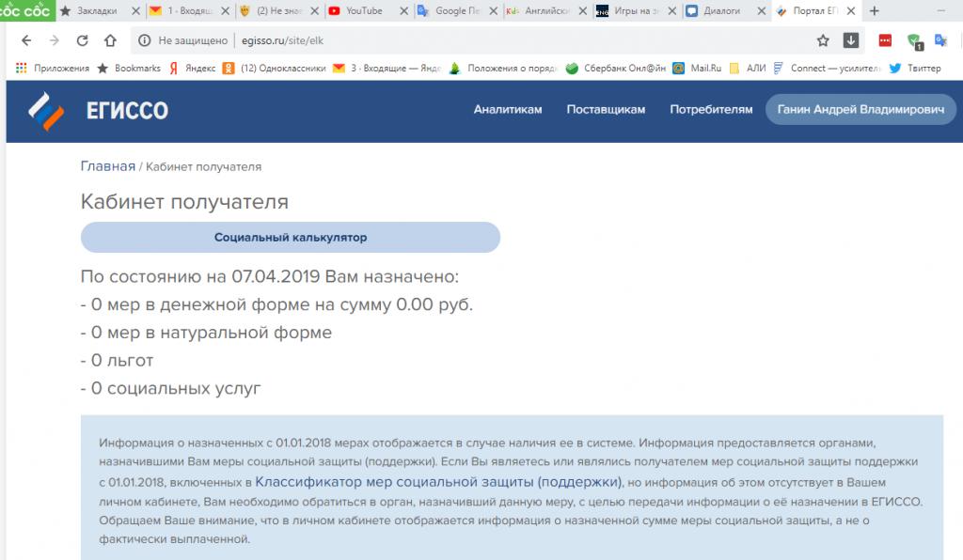Viewport: 963px width, 560px height.
Task: Click the address bar with egisso.ru URL
Action: [470, 40]
